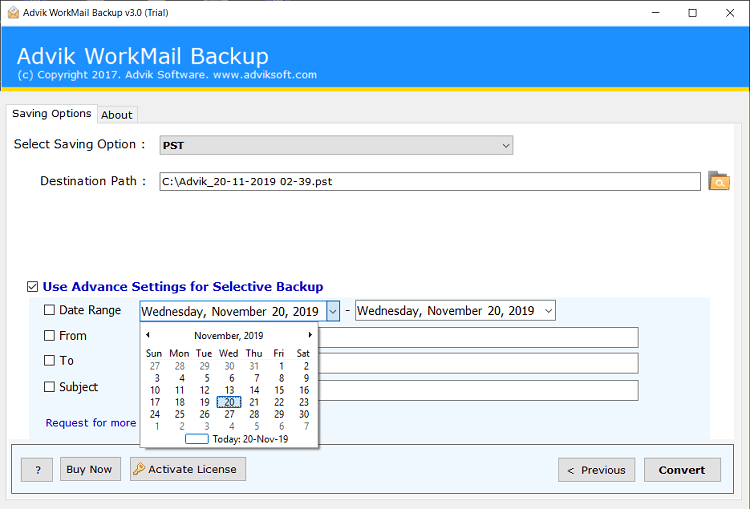Viewport: 750px width, 509px height.
Task: Tick the From filter checkbox
Action: [49, 335]
